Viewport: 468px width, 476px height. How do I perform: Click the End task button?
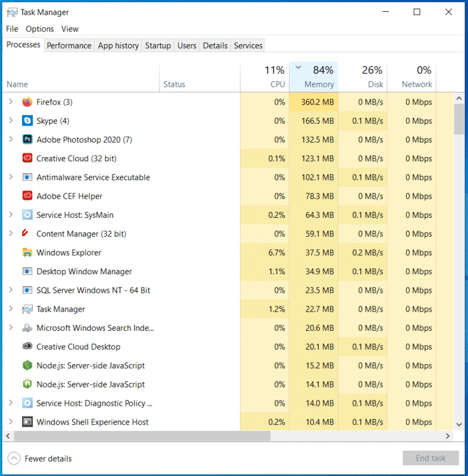[x=430, y=458]
